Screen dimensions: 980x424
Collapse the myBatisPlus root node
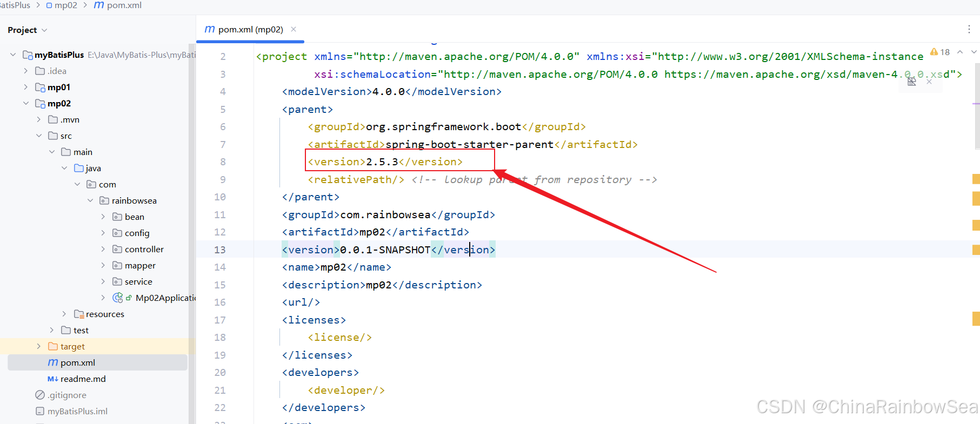pyautogui.click(x=13, y=55)
